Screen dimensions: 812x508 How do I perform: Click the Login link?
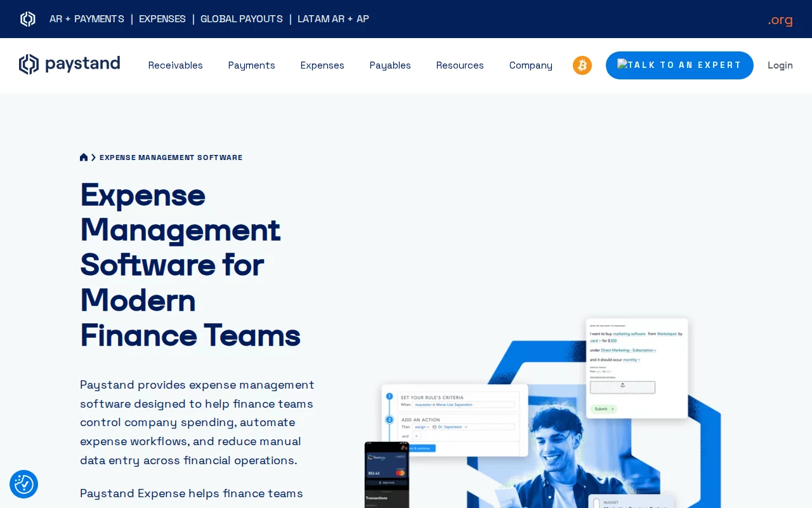click(x=780, y=65)
